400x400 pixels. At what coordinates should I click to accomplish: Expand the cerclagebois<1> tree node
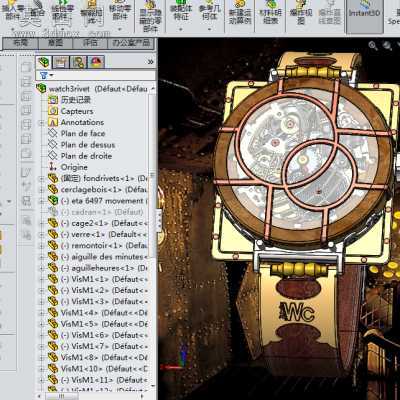tap(42, 190)
